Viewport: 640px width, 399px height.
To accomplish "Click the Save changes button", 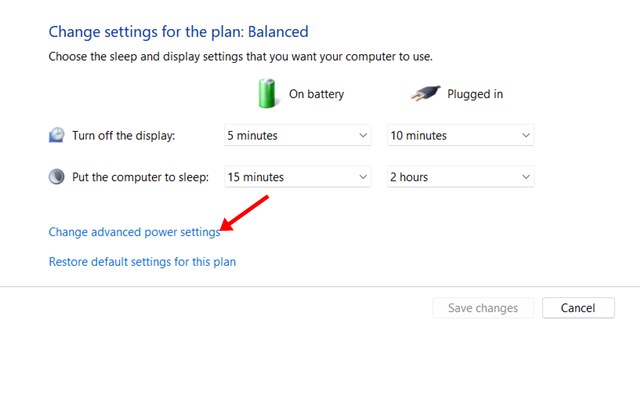I will [x=483, y=308].
